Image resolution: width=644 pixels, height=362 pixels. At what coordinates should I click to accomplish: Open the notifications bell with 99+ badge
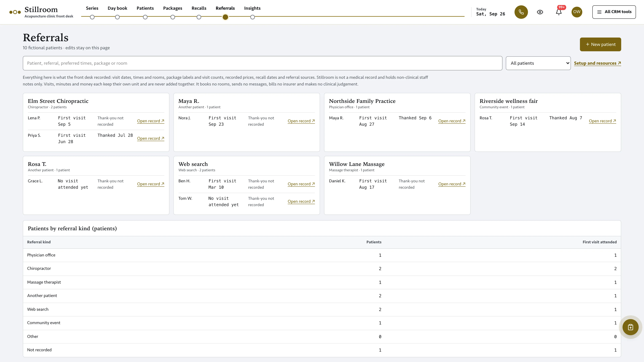point(559,12)
